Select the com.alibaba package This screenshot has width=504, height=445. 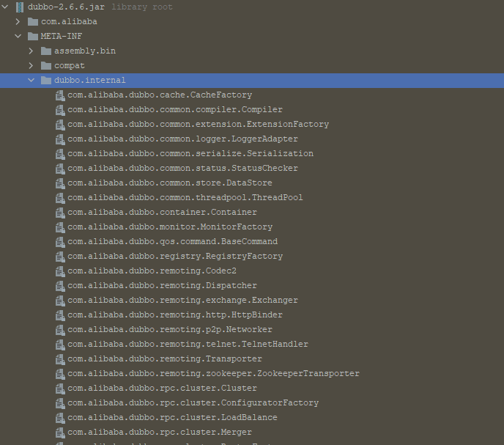tap(69, 21)
